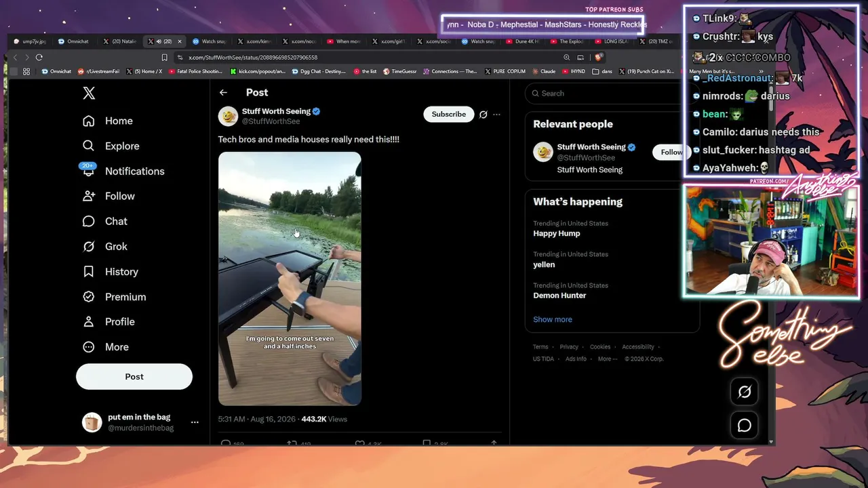Open the Stuff Worth Seeing avatar on the post
The height and width of the screenshot is (488, 868).
click(228, 116)
